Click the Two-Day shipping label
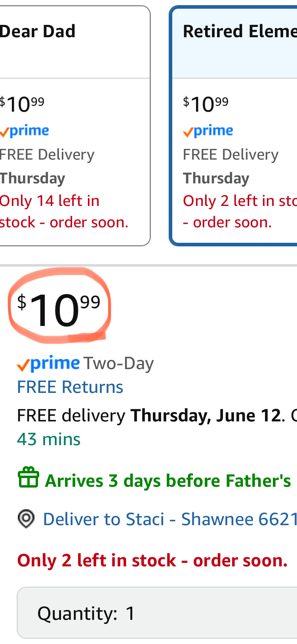 (x=118, y=364)
